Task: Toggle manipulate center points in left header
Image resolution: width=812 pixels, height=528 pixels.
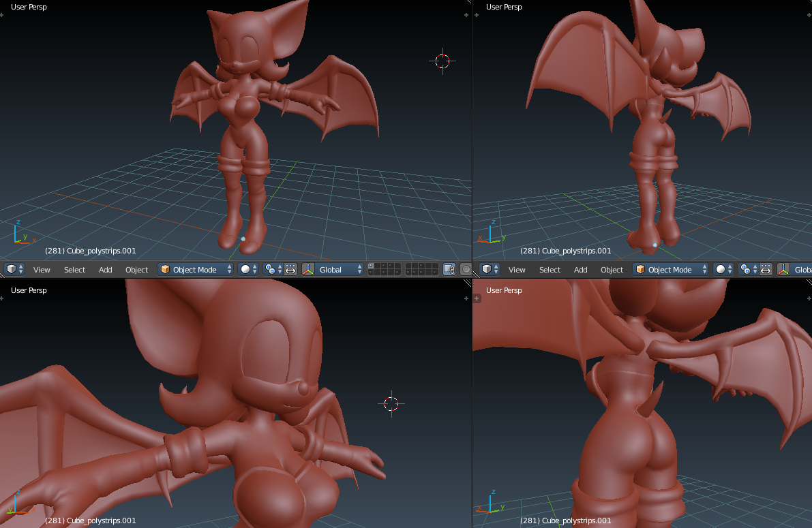Action: tap(290, 269)
